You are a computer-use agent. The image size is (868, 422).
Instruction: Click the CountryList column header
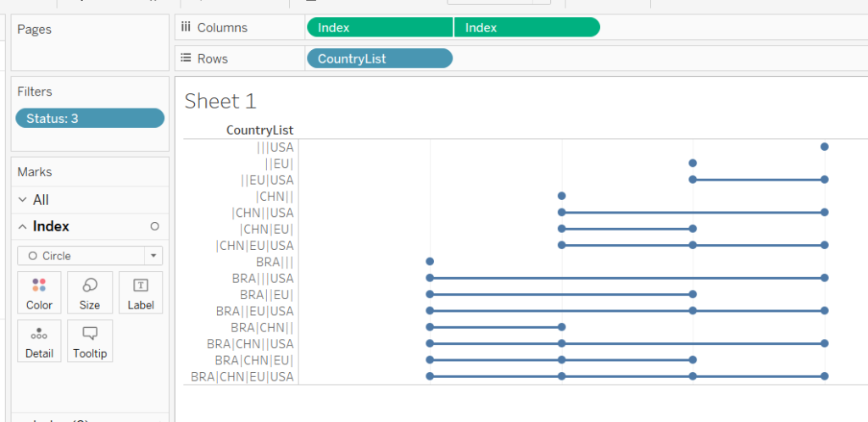259,130
